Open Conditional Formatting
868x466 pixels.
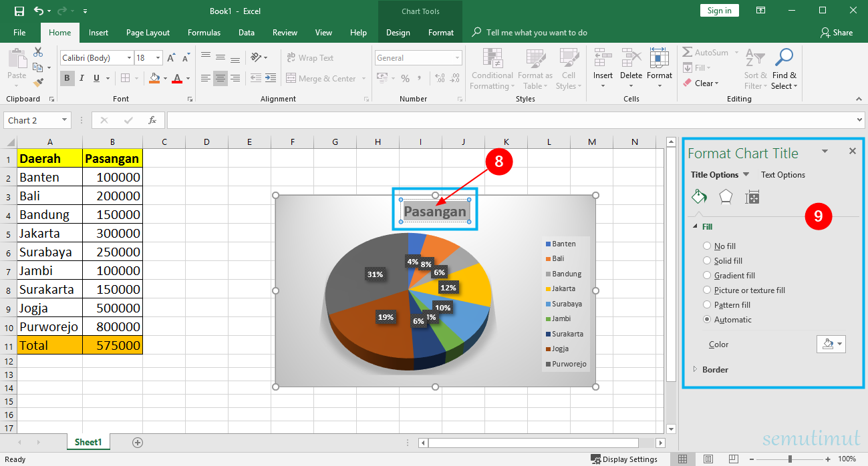(x=492, y=69)
